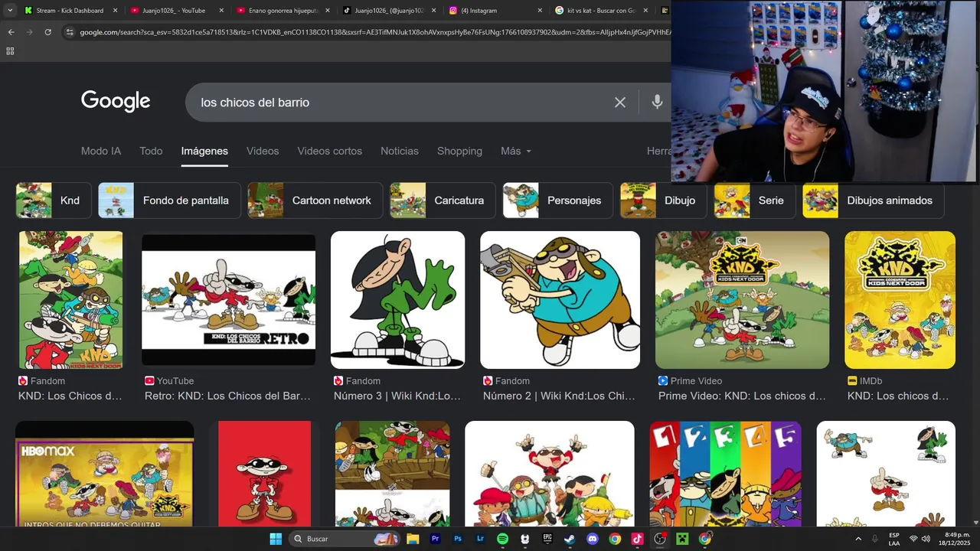Filter images by the Dibujos animados chip

tap(873, 201)
